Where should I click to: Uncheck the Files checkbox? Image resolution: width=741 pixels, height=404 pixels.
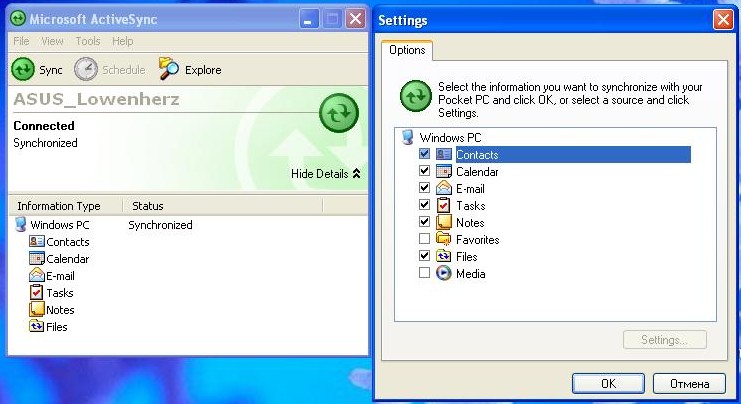[x=424, y=256]
